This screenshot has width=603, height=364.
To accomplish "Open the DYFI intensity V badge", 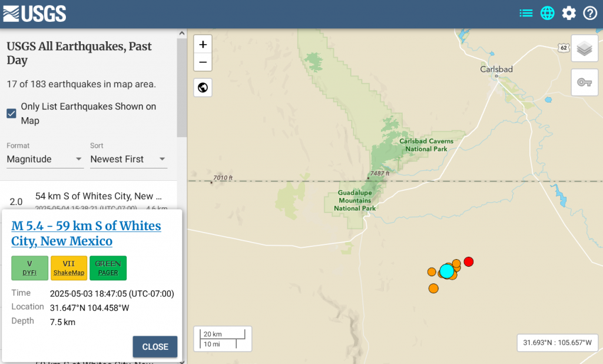I will (x=29, y=268).
